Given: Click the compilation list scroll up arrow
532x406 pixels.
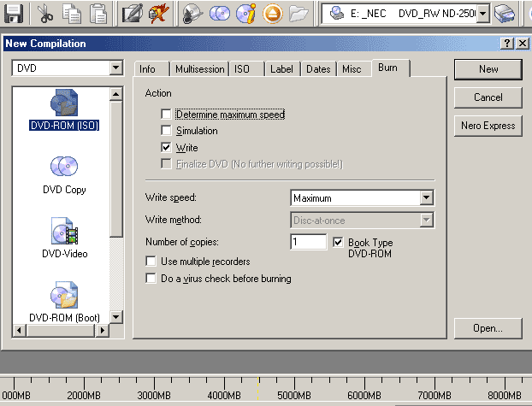Looking at the screenshot, I should pyautogui.click(x=116, y=94).
